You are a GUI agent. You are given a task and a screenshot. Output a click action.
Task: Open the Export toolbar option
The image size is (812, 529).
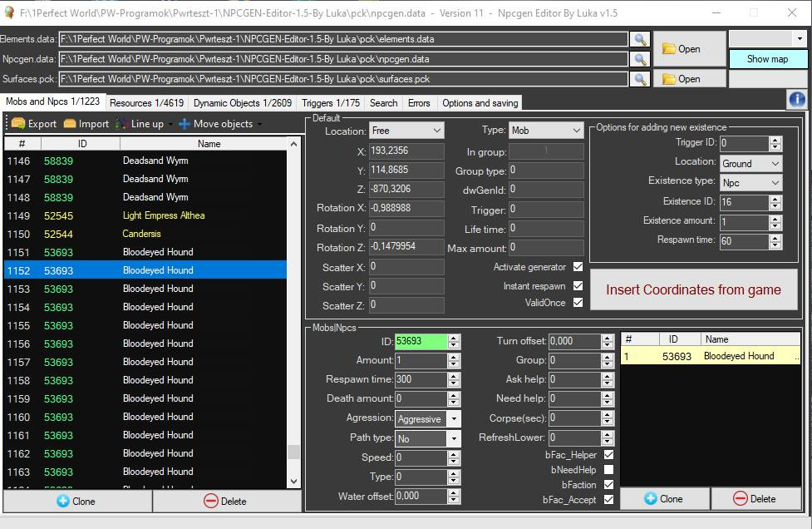34,124
